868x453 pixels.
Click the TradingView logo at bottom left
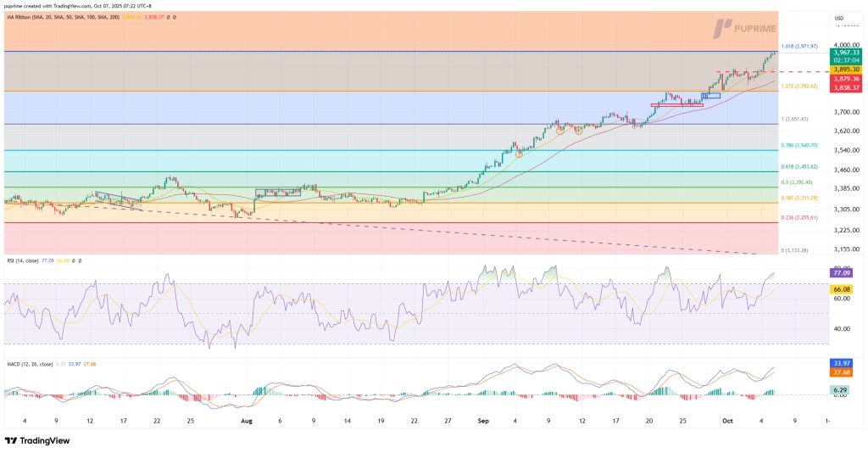(x=36, y=440)
